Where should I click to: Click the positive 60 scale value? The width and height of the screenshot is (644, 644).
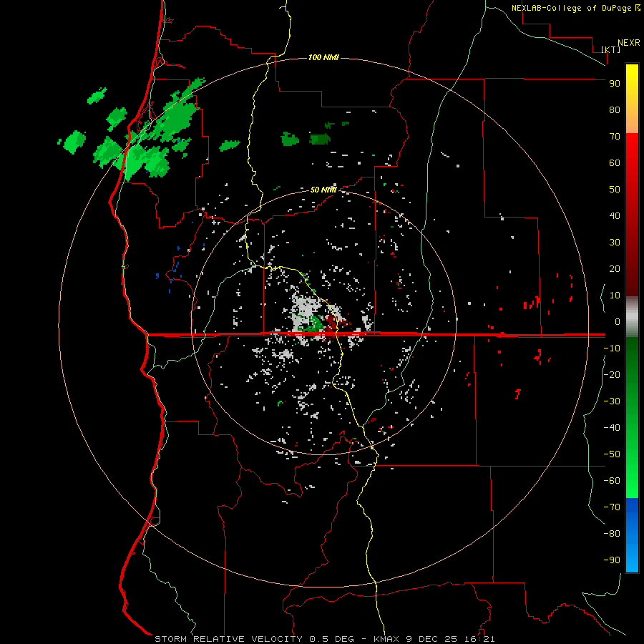click(615, 163)
